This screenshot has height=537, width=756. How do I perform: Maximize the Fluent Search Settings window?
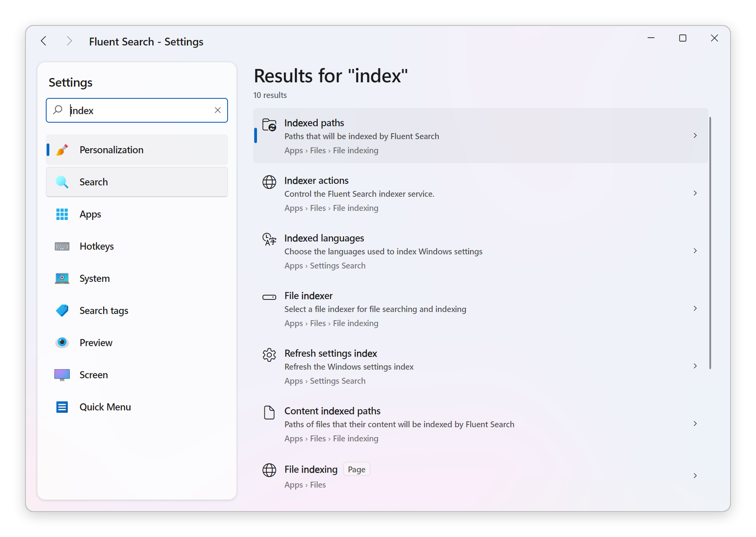683,38
